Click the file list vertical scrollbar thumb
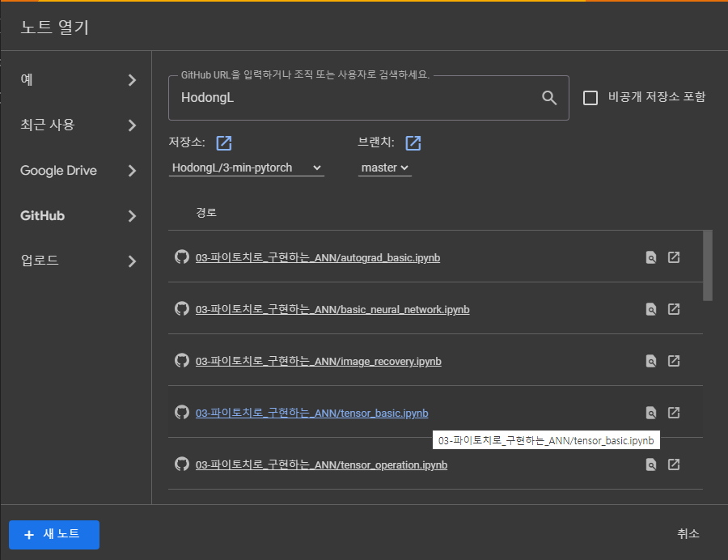 tap(708, 265)
